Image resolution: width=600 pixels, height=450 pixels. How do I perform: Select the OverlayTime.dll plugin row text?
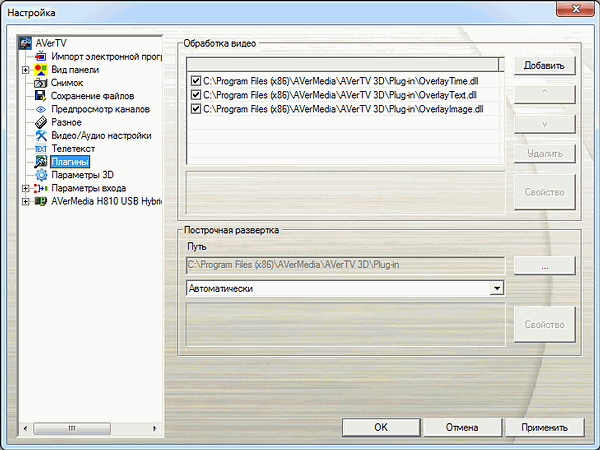(341, 81)
